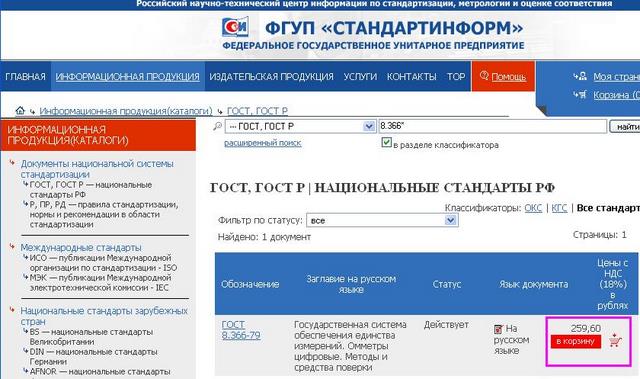This screenshot has width=640, height=379.
Task: Open ИНФОРМАЦИОННАЯ ПРОДУКЦИЯ menu item
Action: click(127, 76)
